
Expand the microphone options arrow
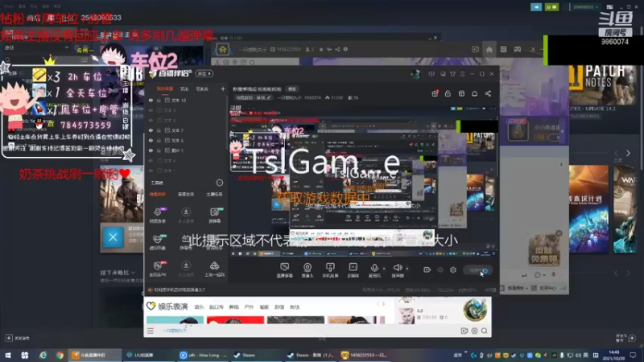coord(384,269)
